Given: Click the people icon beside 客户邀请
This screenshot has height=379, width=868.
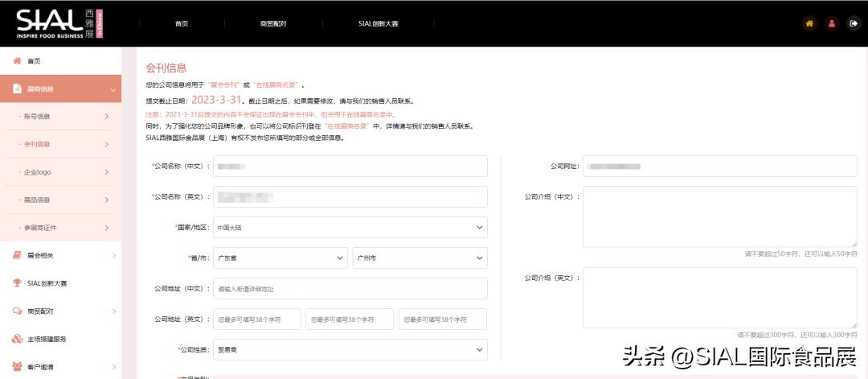Looking at the screenshot, I should click(x=17, y=366).
